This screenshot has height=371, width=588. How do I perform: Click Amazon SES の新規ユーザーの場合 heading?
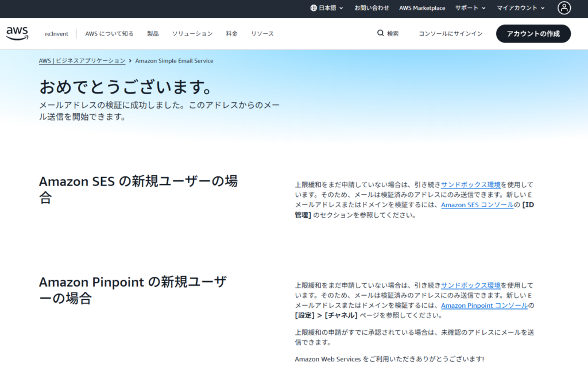click(138, 190)
